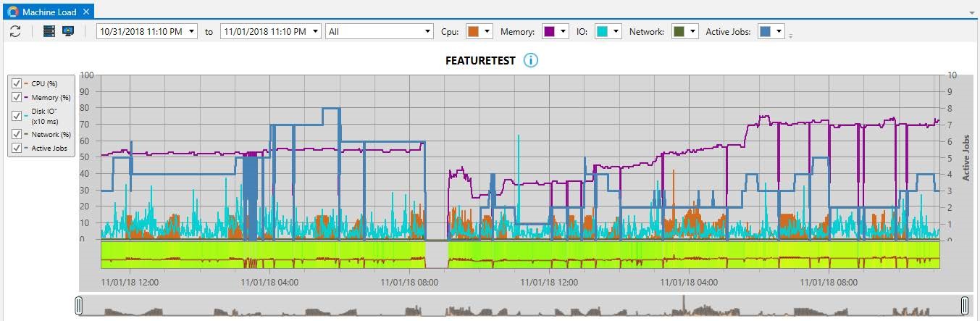Viewport: 980px width, 321px height.
Task: Click the left range slider handle below chart
Action: point(78,305)
